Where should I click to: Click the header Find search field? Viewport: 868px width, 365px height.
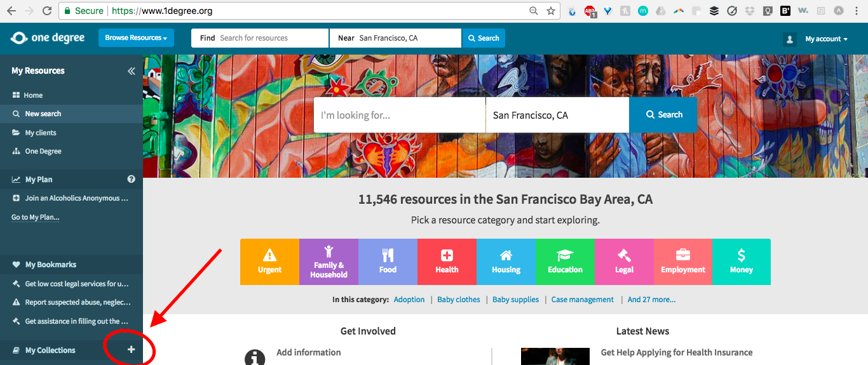pyautogui.click(x=260, y=38)
